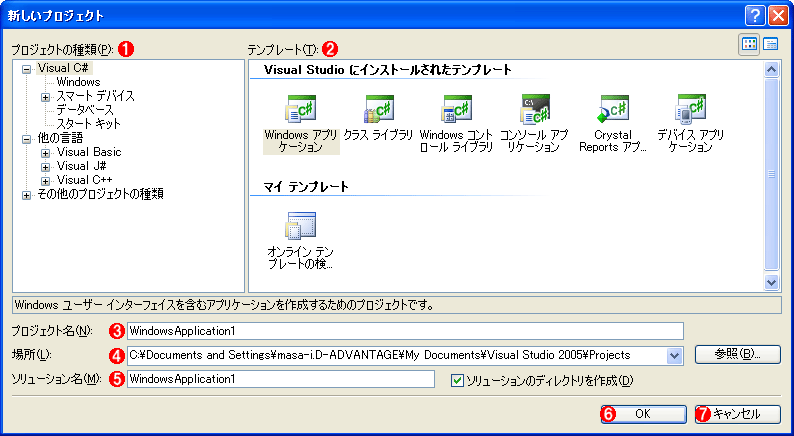Open the dialog help question button
The height and width of the screenshot is (436, 794).
[x=755, y=16]
